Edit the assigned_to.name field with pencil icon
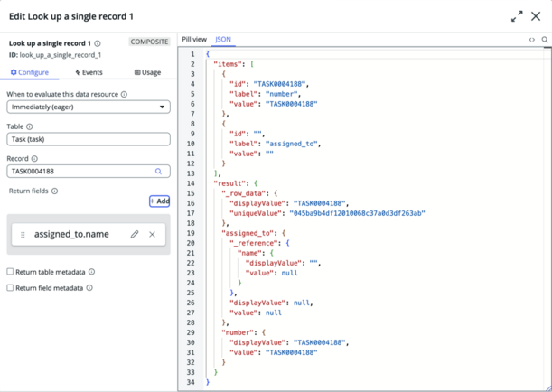The height and width of the screenshot is (392, 552). 135,234
